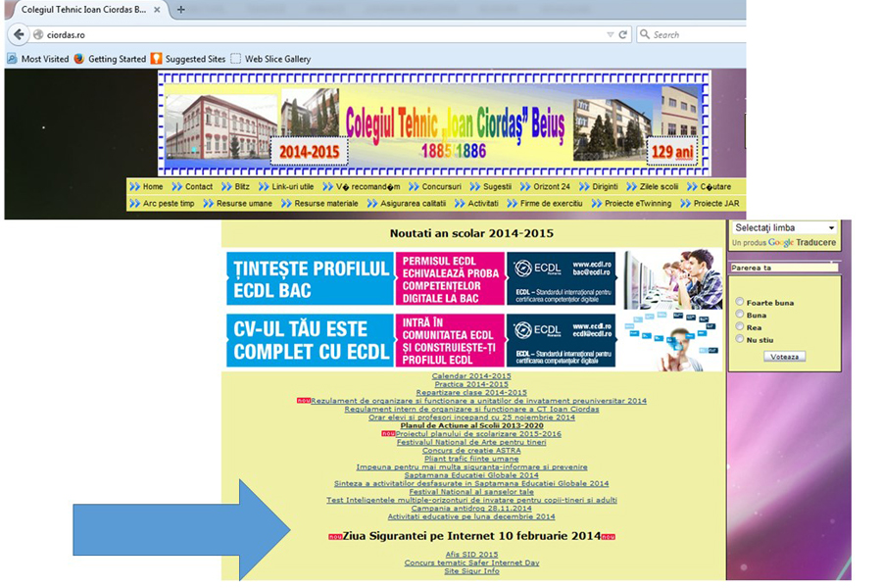
Task: Open the Asigurarea calitatii menu item
Action: (x=407, y=204)
